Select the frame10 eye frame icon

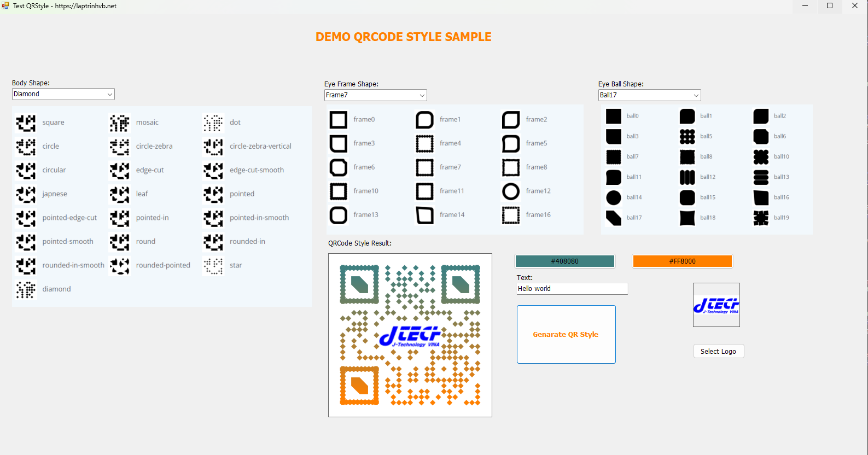pyautogui.click(x=339, y=191)
